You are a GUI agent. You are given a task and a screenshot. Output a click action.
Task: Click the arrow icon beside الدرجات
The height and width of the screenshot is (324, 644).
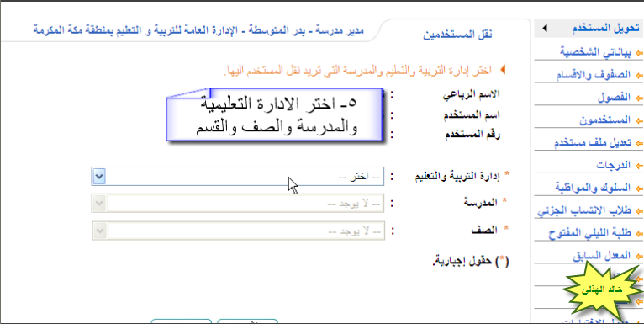(x=639, y=166)
